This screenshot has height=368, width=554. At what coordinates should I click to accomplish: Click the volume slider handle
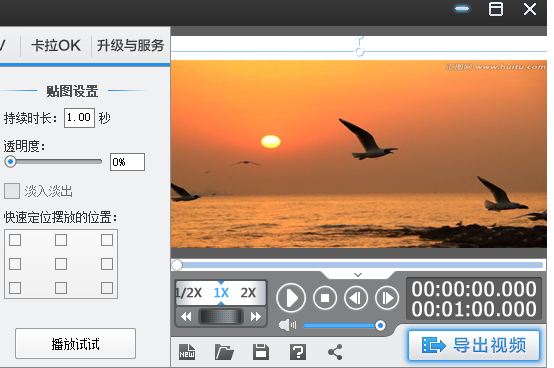tap(380, 325)
